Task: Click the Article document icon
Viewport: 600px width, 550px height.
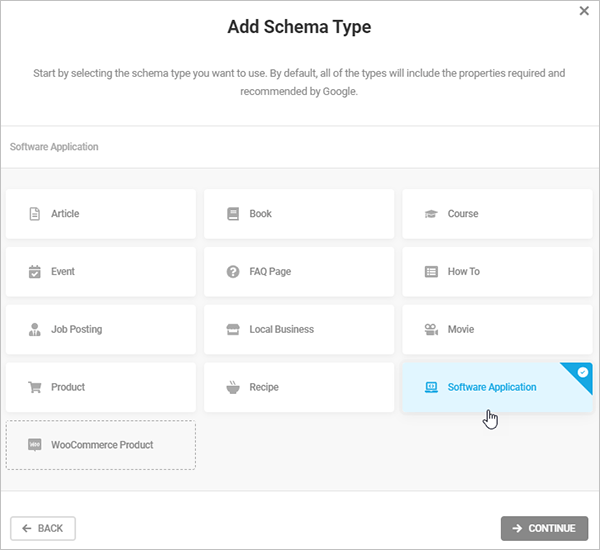Action: pyautogui.click(x=34, y=214)
